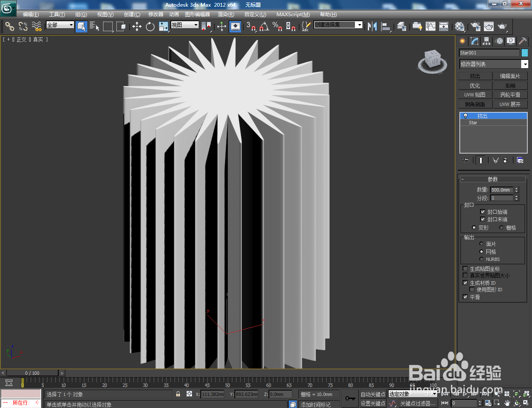Enable the 生成贴图坐标 checkbox

coord(465,268)
